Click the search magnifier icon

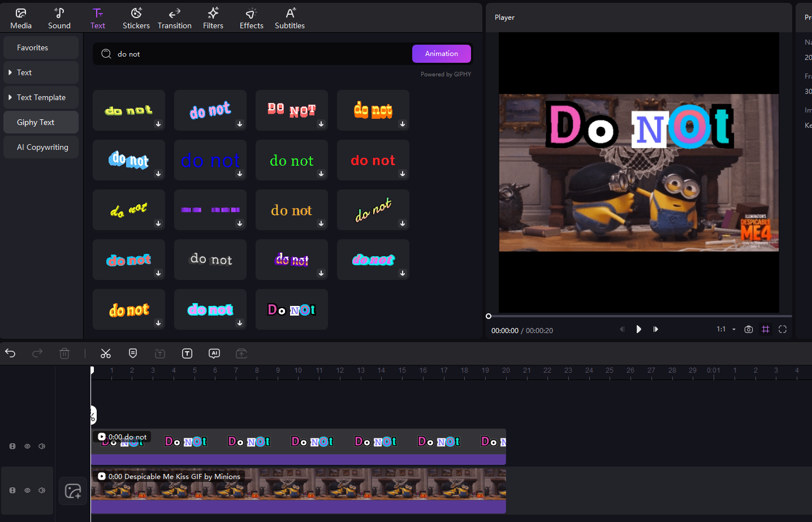coord(106,54)
